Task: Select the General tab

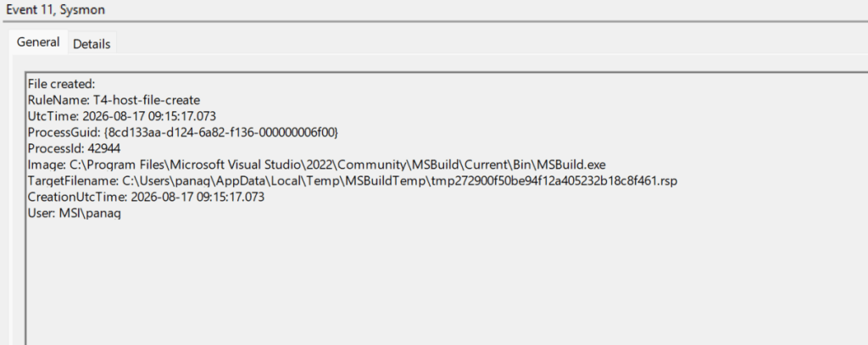Action: click(x=37, y=42)
